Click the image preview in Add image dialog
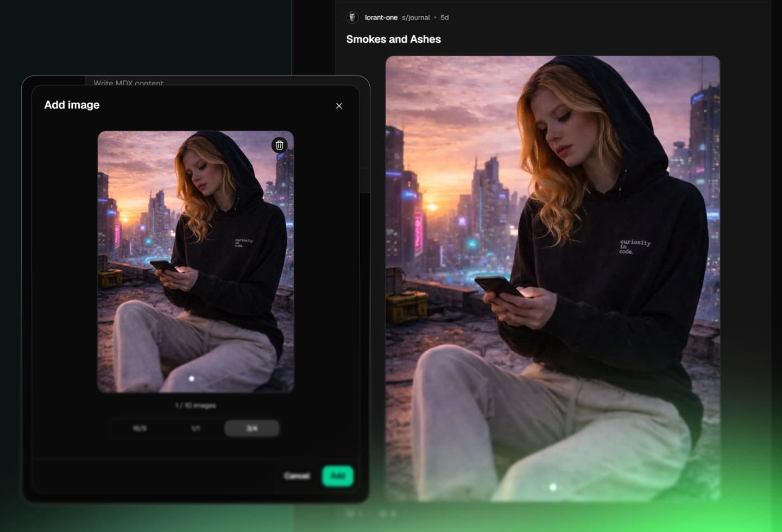This screenshot has width=782, height=532. 195,261
